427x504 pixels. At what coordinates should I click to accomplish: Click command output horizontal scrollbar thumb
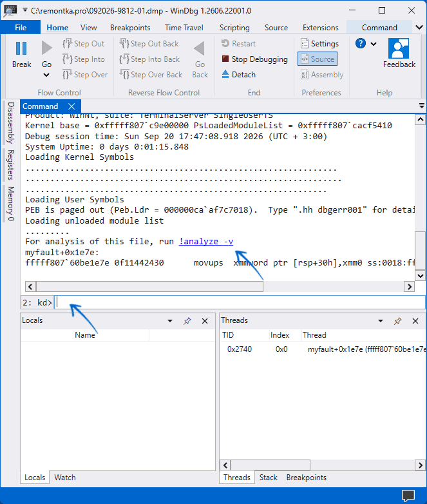tap(149, 286)
